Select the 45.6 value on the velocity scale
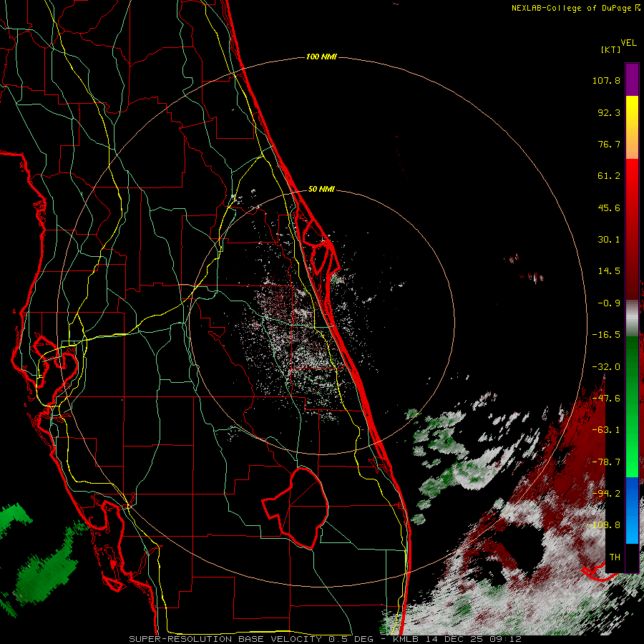The width and height of the screenshot is (644, 644). click(609, 208)
